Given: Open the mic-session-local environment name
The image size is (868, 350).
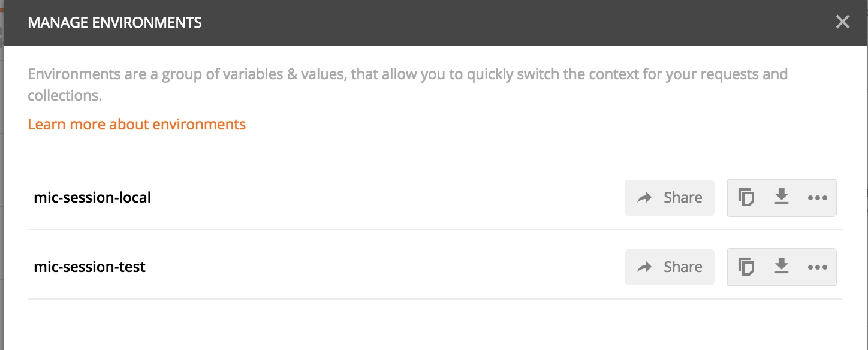Looking at the screenshot, I should [x=92, y=197].
